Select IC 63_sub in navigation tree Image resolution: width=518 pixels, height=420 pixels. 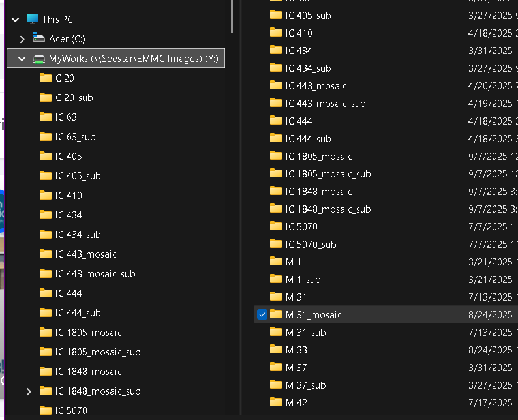75,137
